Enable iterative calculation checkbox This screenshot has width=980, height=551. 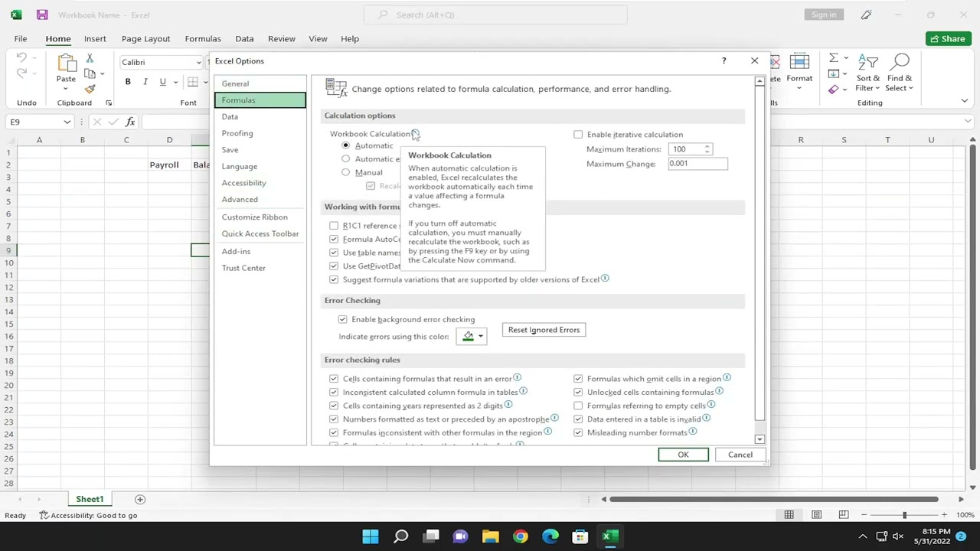tap(578, 135)
